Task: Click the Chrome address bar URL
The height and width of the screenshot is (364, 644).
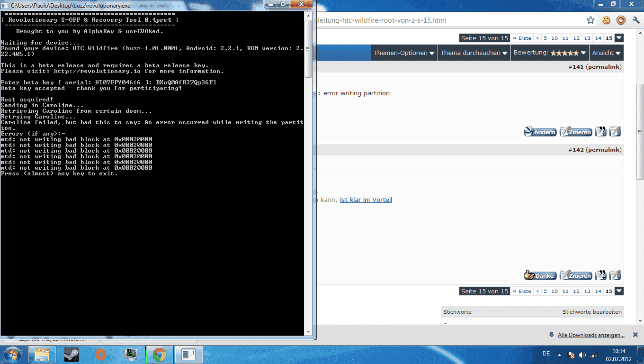Action: [x=381, y=20]
